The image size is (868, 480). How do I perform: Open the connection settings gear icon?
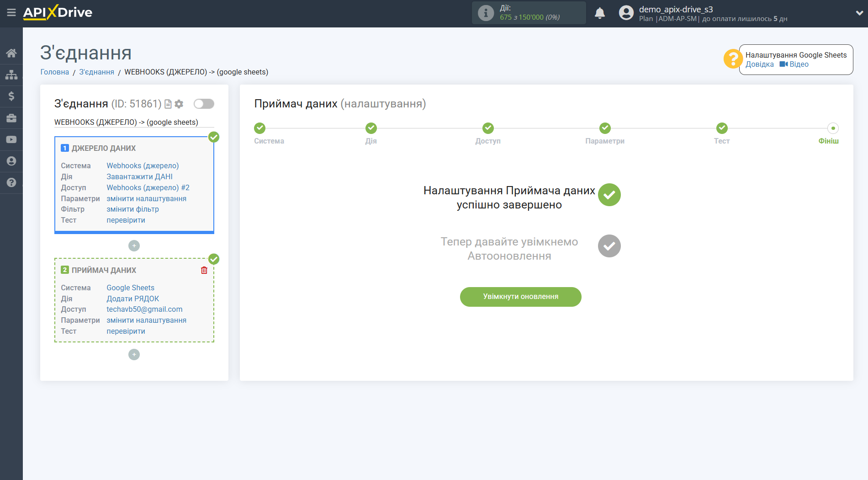[179, 104]
